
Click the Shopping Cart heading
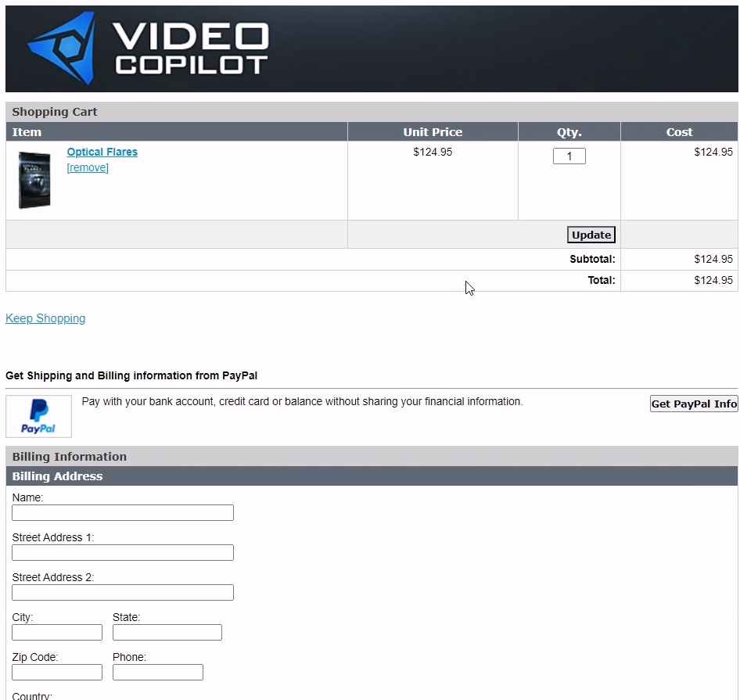(54, 112)
